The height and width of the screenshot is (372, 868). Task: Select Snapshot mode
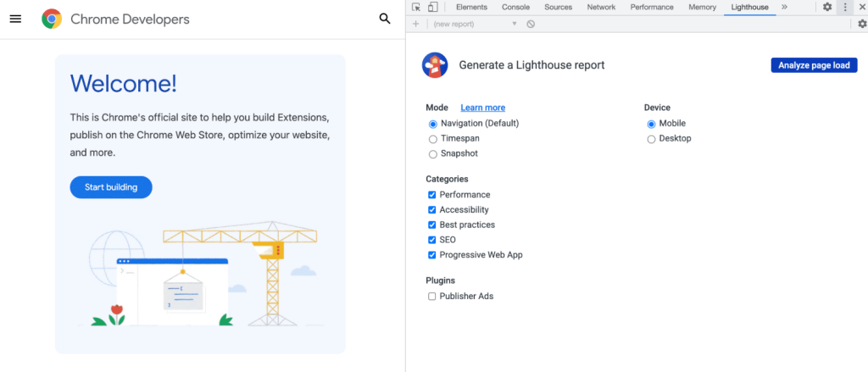(x=433, y=154)
